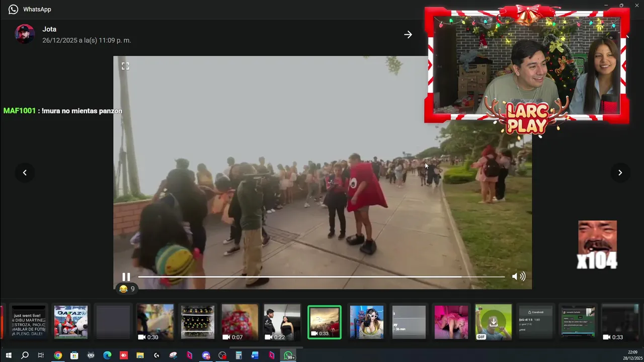Open the dark chat screenshot thumbnail
The image size is (644, 362).
[536, 322]
